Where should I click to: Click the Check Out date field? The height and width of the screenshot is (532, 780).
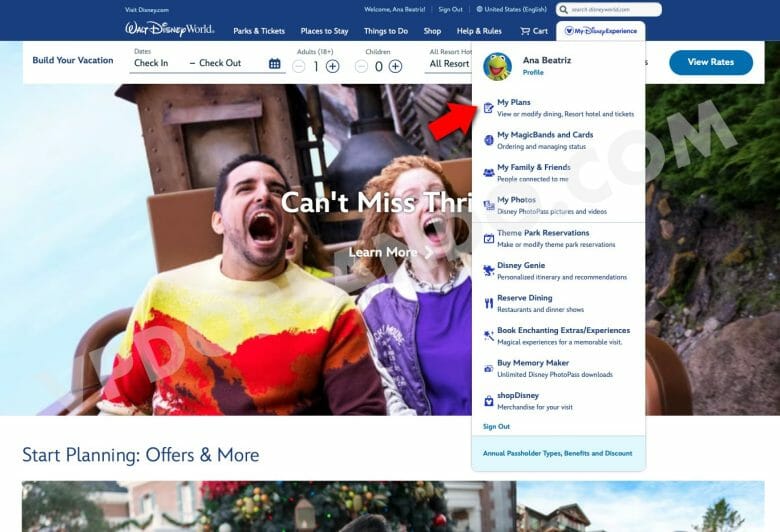click(x=220, y=63)
